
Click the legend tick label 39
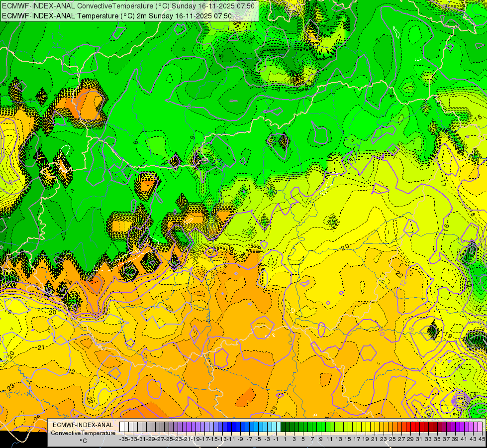click(x=455, y=440)
